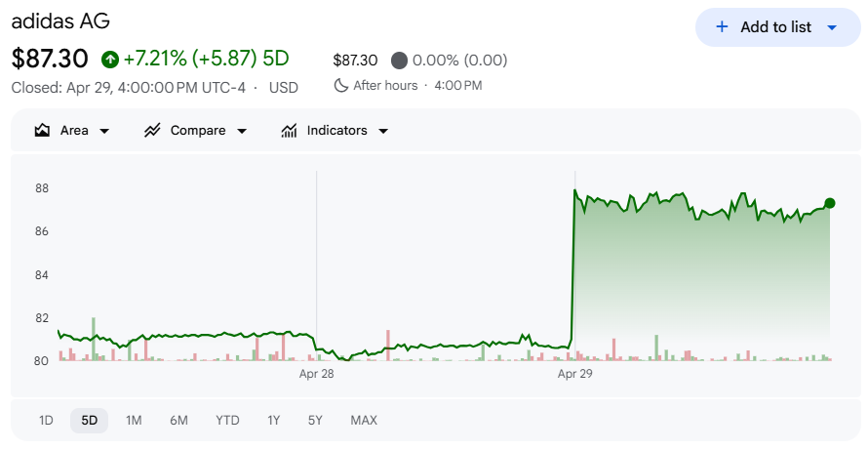The image size is (868, 450).
Task: Choose the 1Y time range
Action: click(273, 421)
